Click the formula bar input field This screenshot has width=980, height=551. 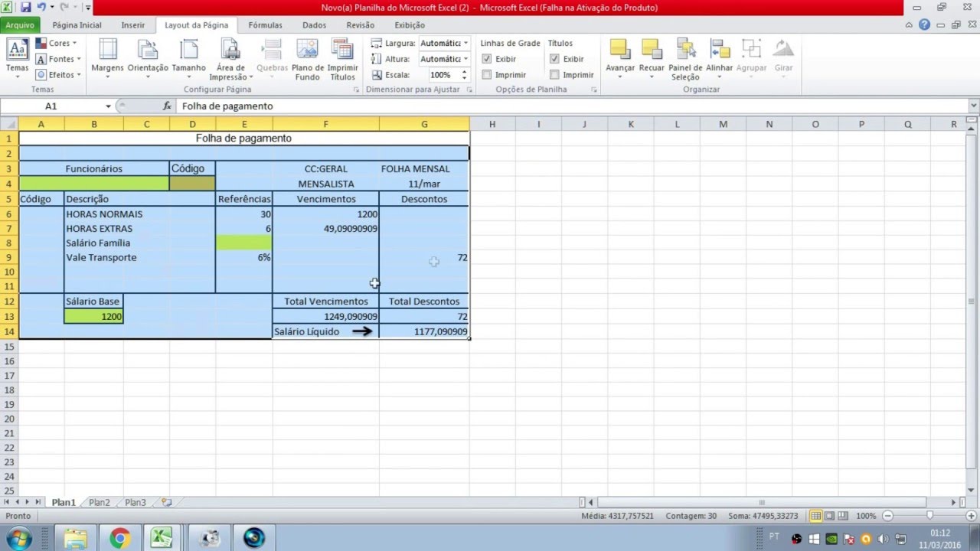(573, 106)
